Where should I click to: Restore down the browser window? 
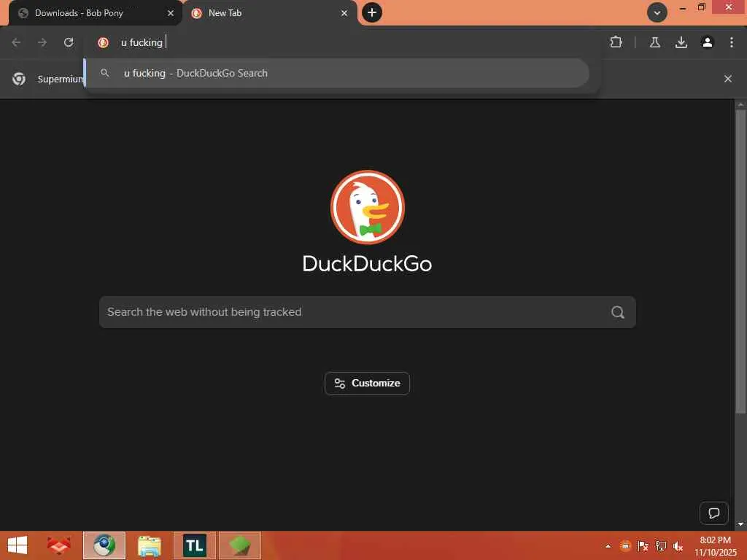701,7
